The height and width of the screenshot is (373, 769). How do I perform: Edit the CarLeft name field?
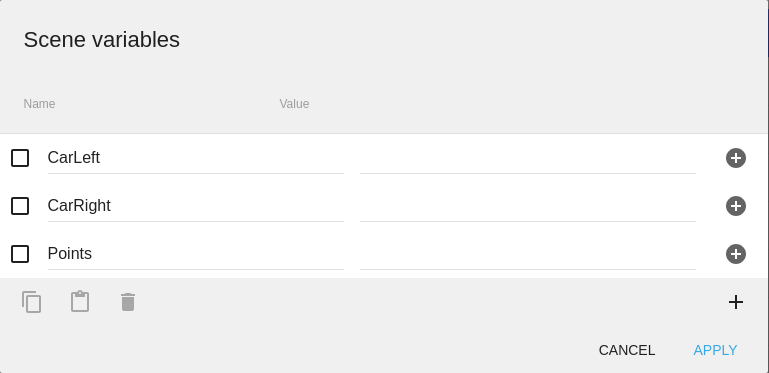pos(196,158)
